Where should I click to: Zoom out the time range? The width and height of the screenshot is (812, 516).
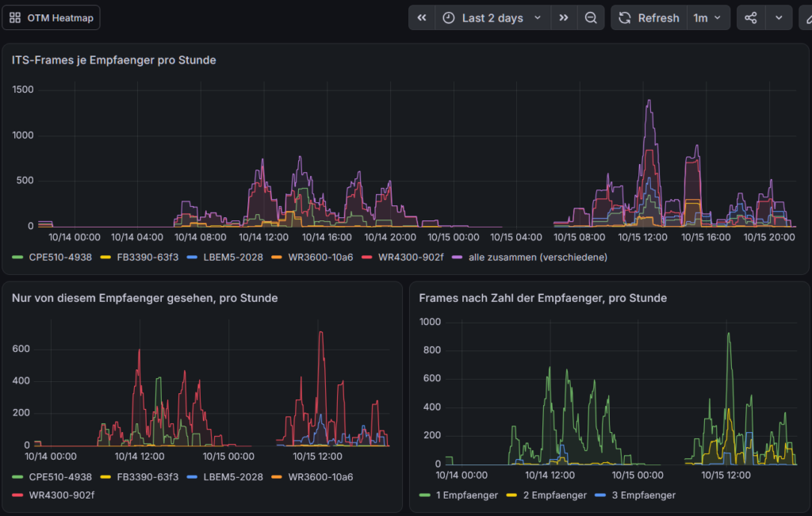(x=591, y=17)
